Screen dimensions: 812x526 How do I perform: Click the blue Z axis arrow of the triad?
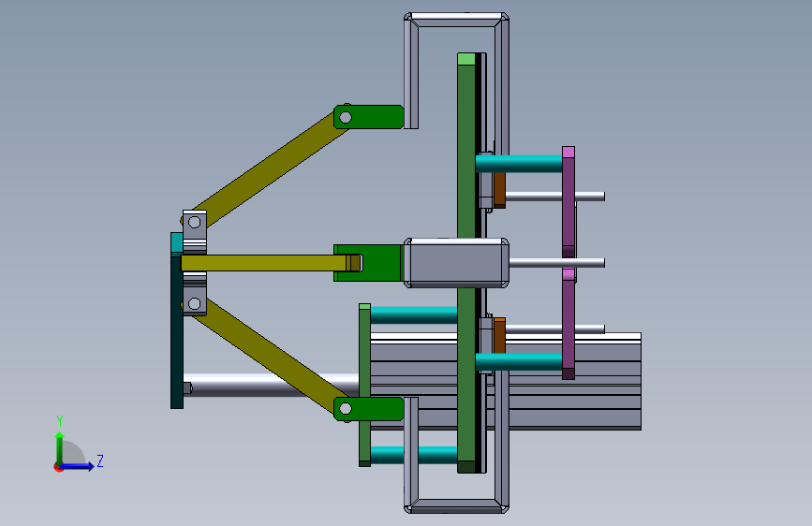[78, 466]
